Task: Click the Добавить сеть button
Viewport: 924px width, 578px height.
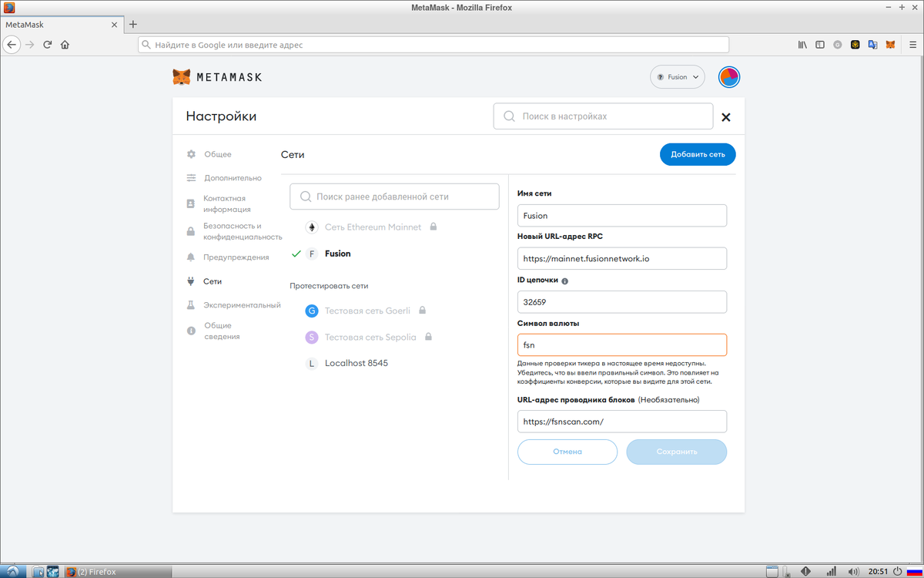Action: (698, 154)
